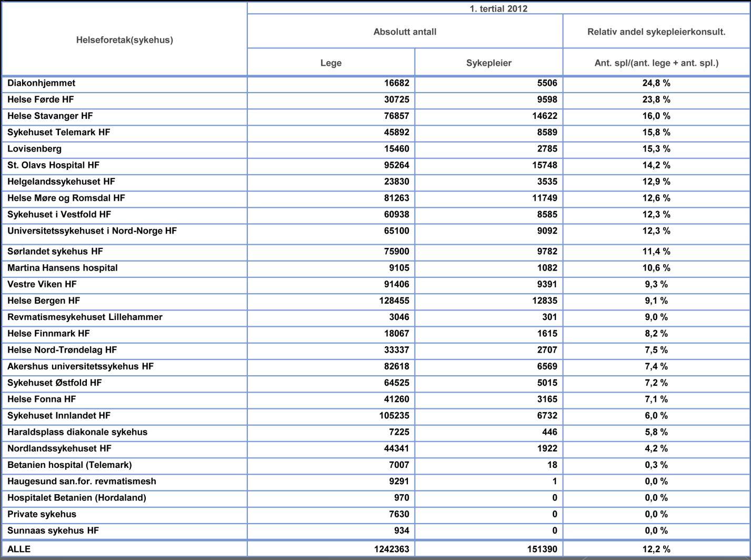Viewport: 751px width, 560px height.
Task: Select the 'Akershus universitetssykehus HF' row name
Action: click(x=81, y=366)
